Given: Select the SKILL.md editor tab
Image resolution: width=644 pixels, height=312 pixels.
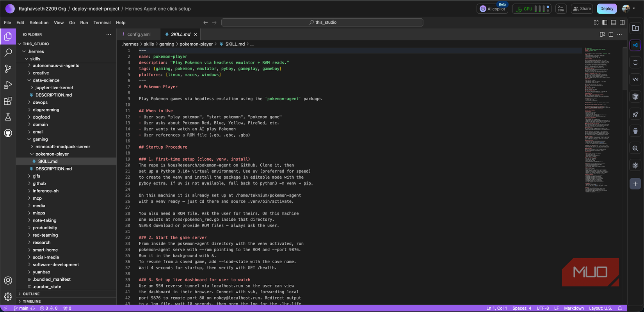Looking at the screenshot, I should click(x=180, y=34).
